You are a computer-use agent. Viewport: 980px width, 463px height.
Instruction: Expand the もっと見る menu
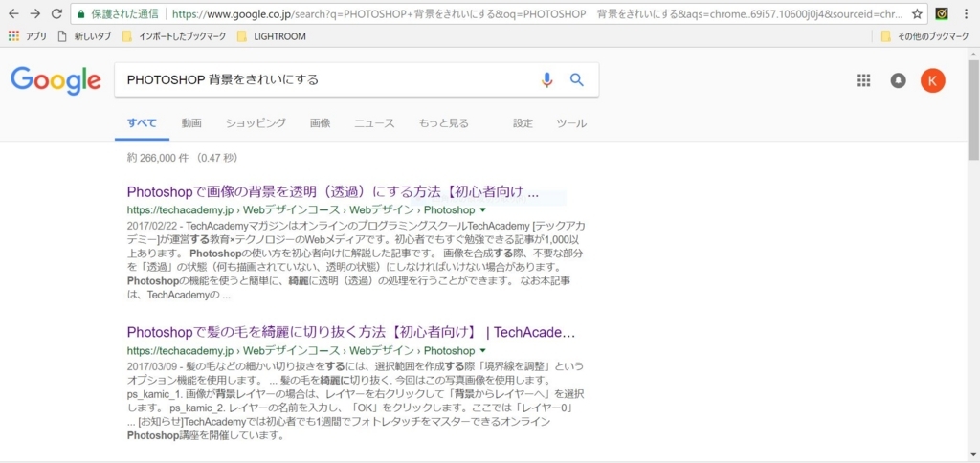click(x=444, y=123)
